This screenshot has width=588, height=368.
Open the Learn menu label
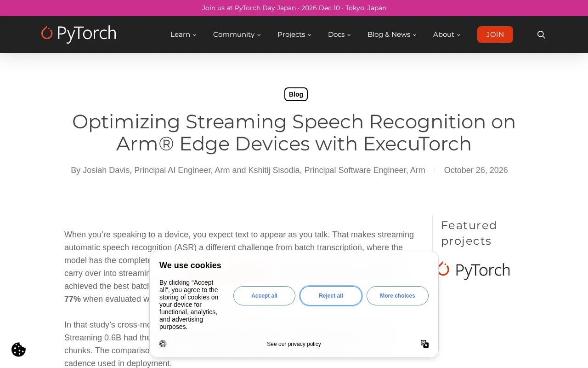[x=180, y=34]
